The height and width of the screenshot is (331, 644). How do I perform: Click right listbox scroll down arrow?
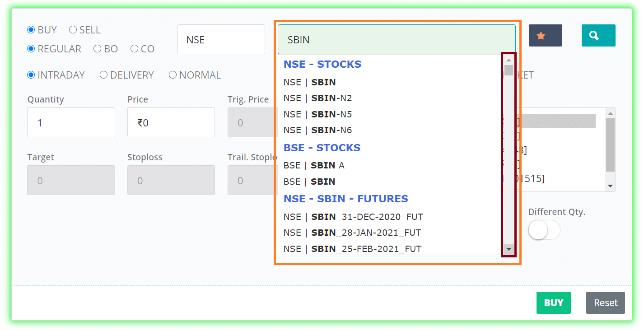click(611, 186)
